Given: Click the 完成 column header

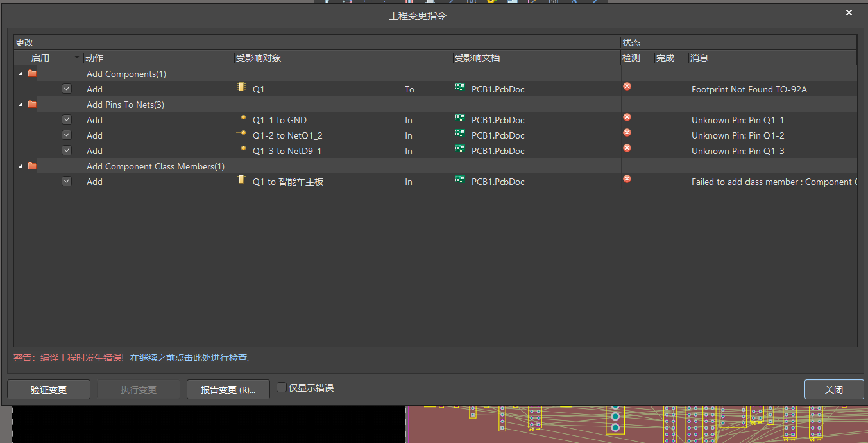Looking at the screenshot, I should 672,58.
